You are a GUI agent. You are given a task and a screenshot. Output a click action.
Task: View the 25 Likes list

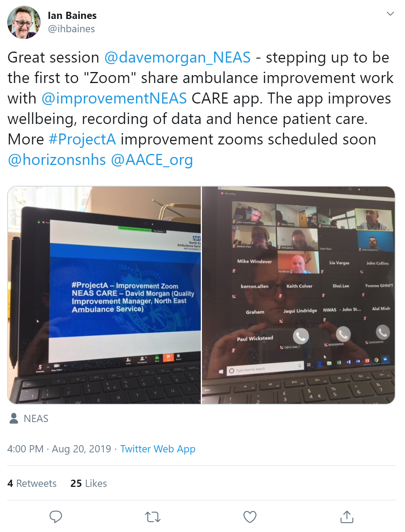coord(88,483)
